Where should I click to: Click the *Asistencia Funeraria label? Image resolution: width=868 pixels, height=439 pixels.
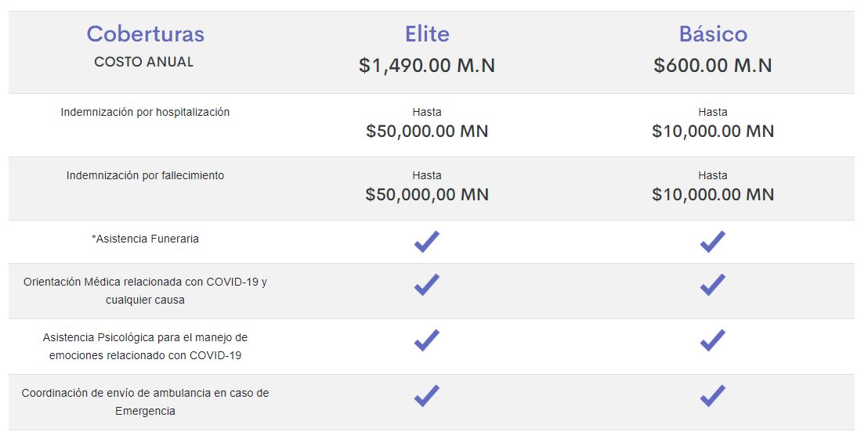coord(145,239)
